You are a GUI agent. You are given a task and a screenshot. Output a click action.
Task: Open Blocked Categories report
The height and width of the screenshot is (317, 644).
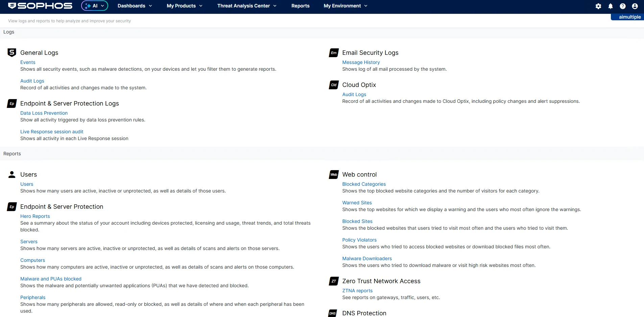[x=364, y=184]
